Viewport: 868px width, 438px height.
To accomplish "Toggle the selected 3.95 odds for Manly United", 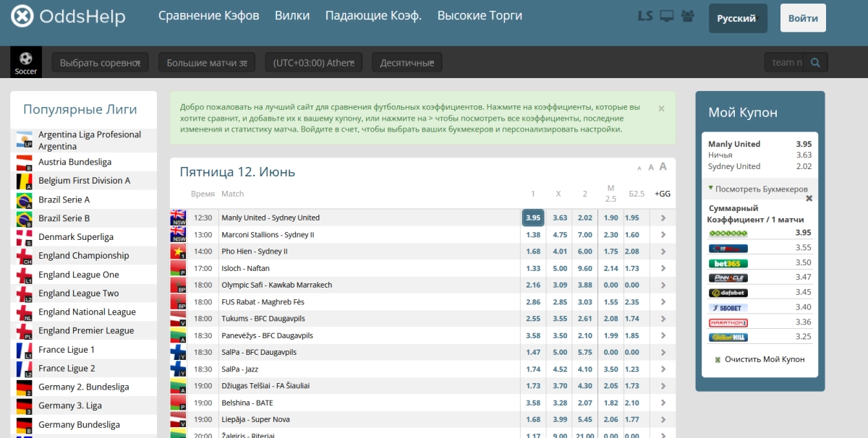I will click(533, 218).
